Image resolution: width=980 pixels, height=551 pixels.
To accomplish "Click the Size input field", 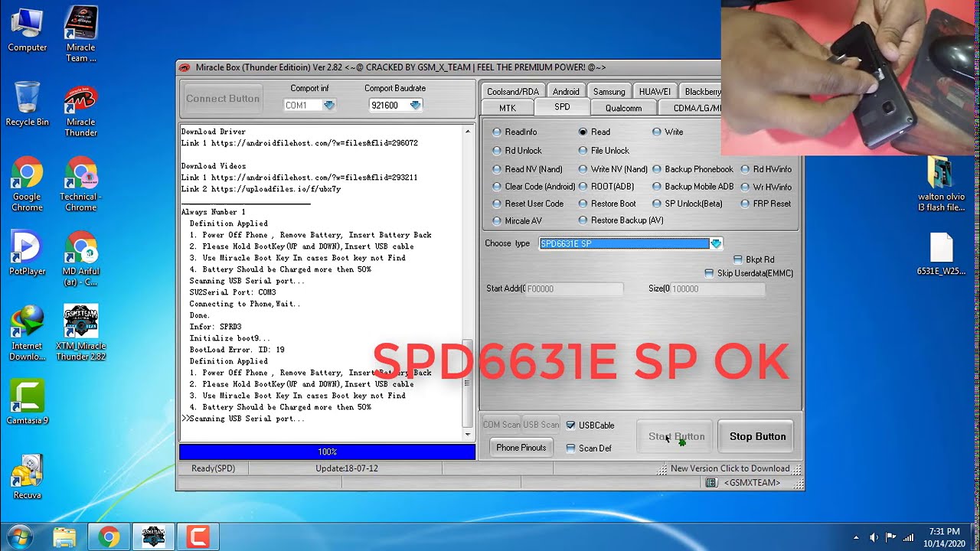I will (x=717, y=289).
